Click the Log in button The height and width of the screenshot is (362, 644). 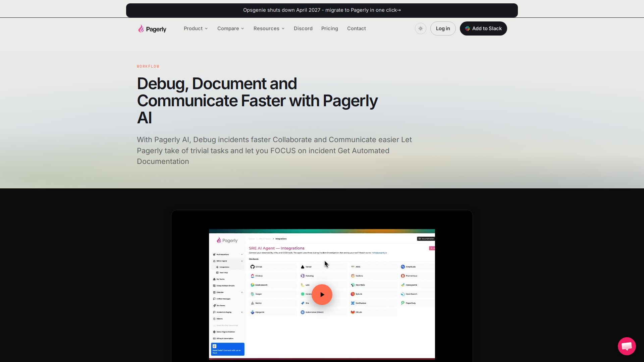pos(443,28)
